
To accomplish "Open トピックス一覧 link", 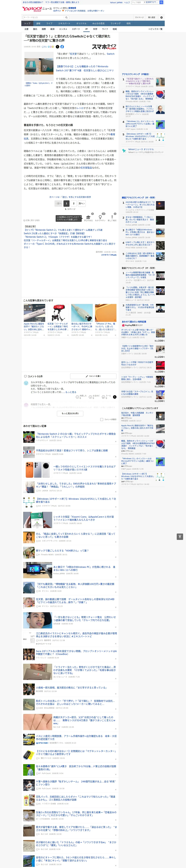I will (x=155, y=29).
